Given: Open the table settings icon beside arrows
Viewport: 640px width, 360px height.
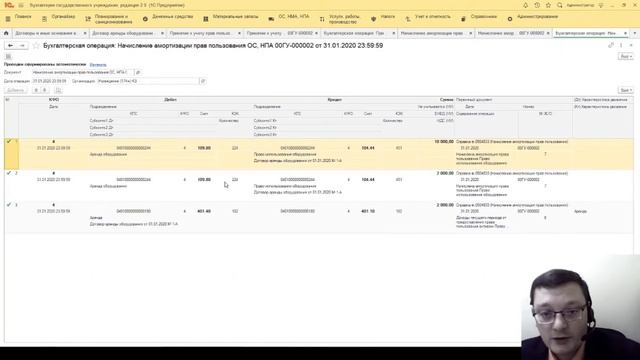Looking at the screenshot, I should [x=58, y=90].
